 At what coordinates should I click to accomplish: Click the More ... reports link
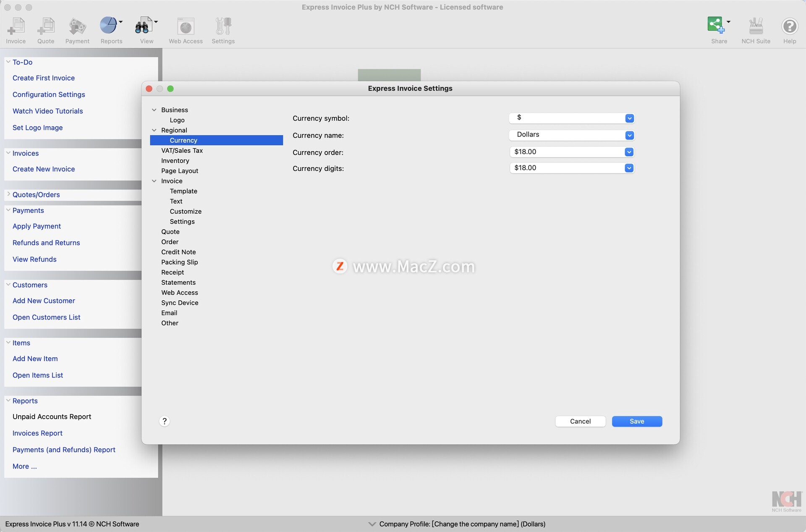tap(25, 466)
